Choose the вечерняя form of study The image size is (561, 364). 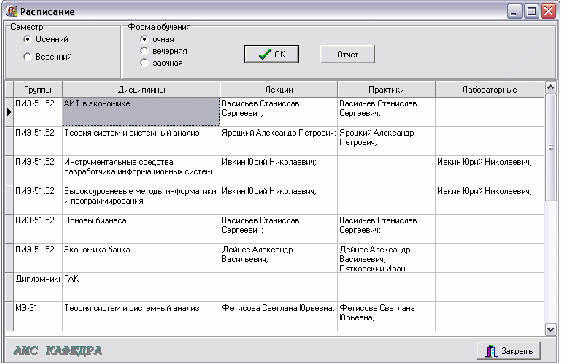(x=144, y=51)
